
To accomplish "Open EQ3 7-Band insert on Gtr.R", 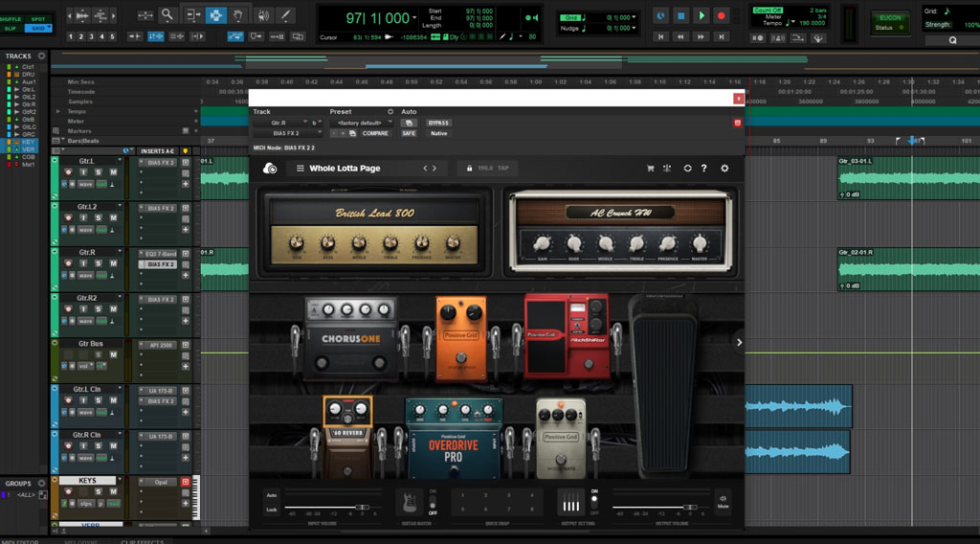I will 161,254.
